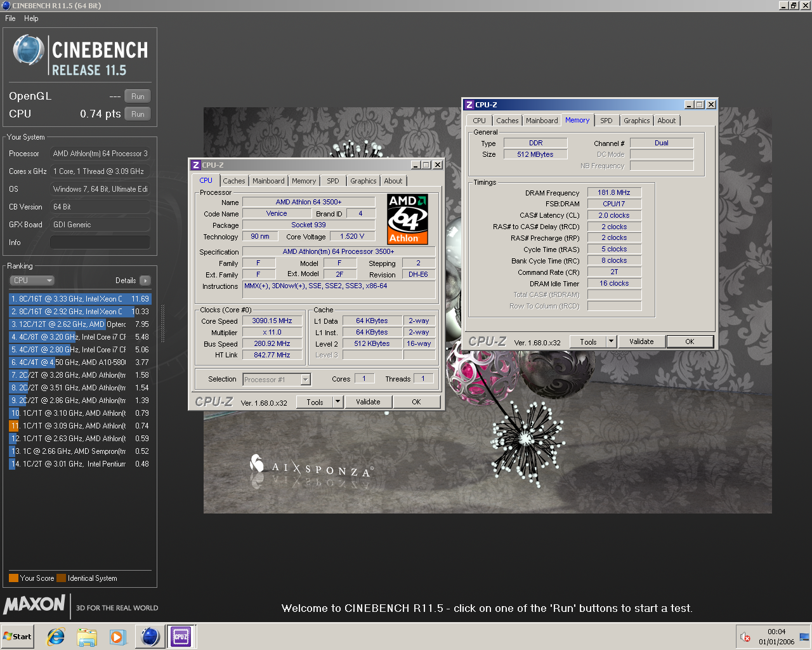Viewport: 812px width, 650px height.
Task: Select Caches tab in CPU-Z Memory window
Action: (x=507, y=121)
